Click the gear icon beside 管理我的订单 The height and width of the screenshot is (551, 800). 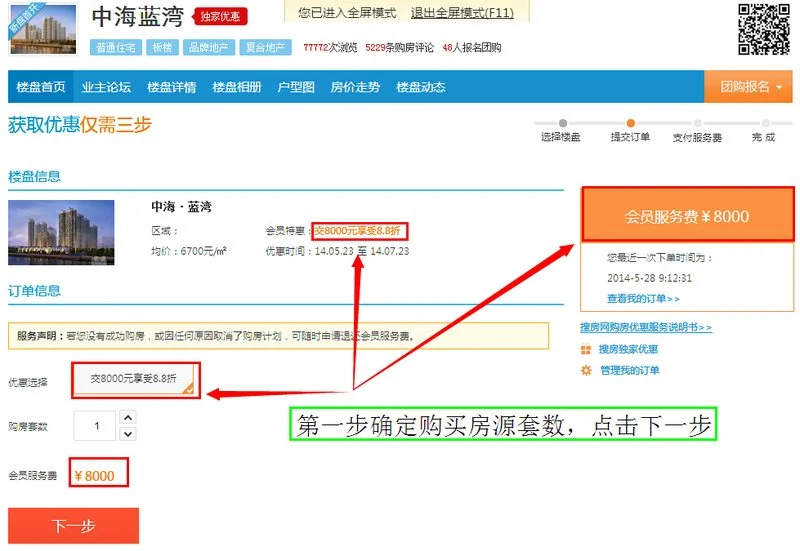tap(586, 370)
